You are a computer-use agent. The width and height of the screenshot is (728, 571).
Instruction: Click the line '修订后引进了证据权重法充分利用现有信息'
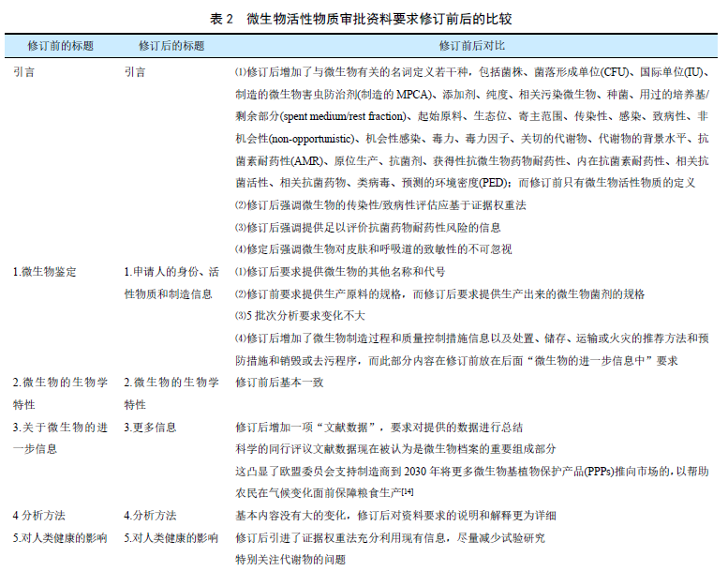click(x=390, y=538)
